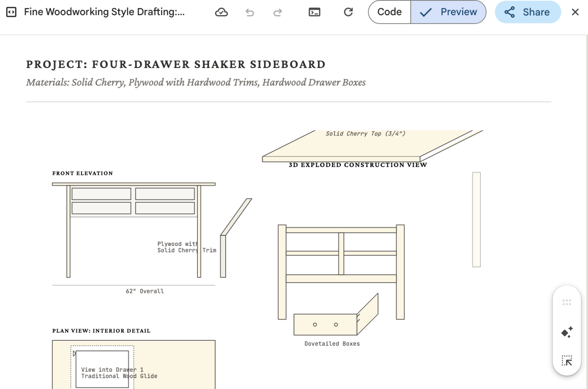This screenshot has width=588, height=389.
Task: Click the Dovetailed Boxes drawer drawing
Action: (x=325, y=324)
